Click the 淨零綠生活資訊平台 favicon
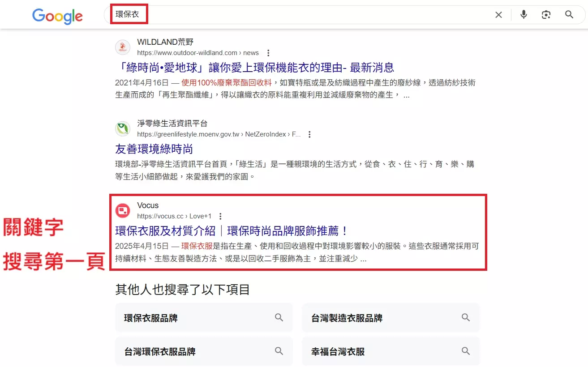Image resolution: width=588 pixels, height=367 pixels. pos(122,128)
